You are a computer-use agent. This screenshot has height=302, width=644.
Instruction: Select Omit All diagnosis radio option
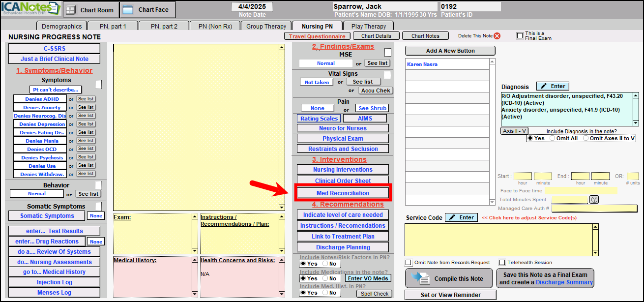(553, 138)
